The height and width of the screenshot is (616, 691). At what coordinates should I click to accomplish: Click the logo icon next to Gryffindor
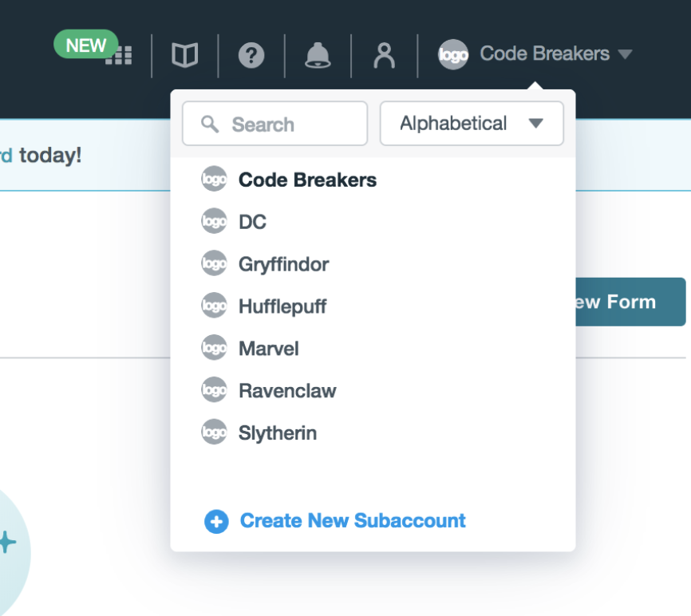coord(214,263)
